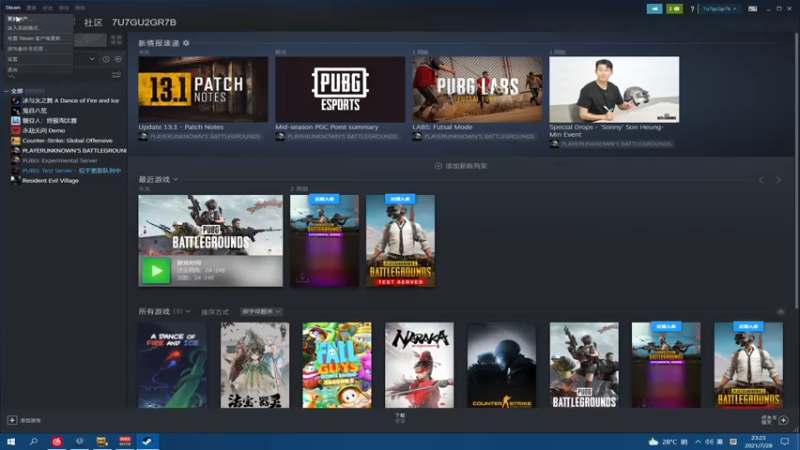Choose 进入离线模式 in Steam menu

point(38,28)
